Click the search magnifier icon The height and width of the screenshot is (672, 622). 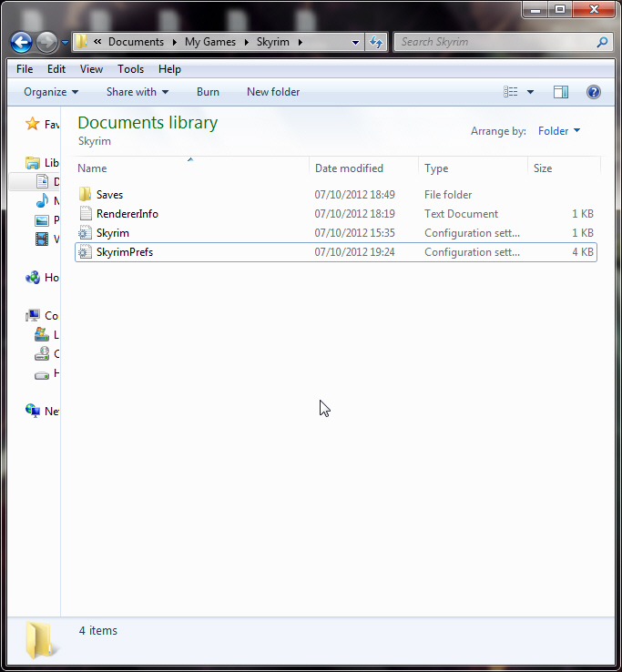(602, 42)
